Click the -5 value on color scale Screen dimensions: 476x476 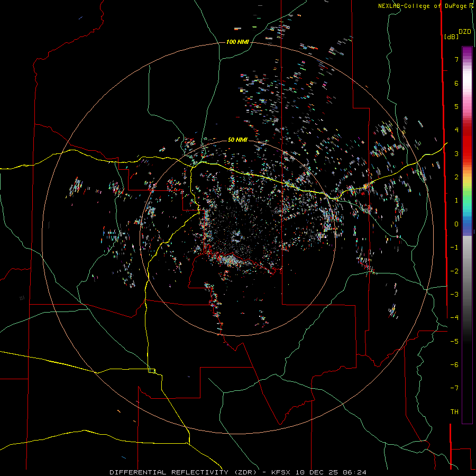pos(454,342)
